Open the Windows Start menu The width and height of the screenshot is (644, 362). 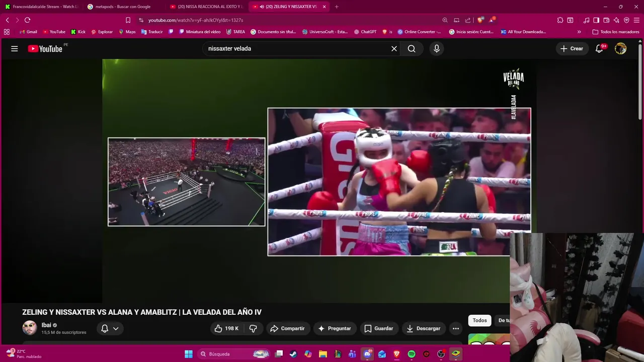(x=189, y=354)
